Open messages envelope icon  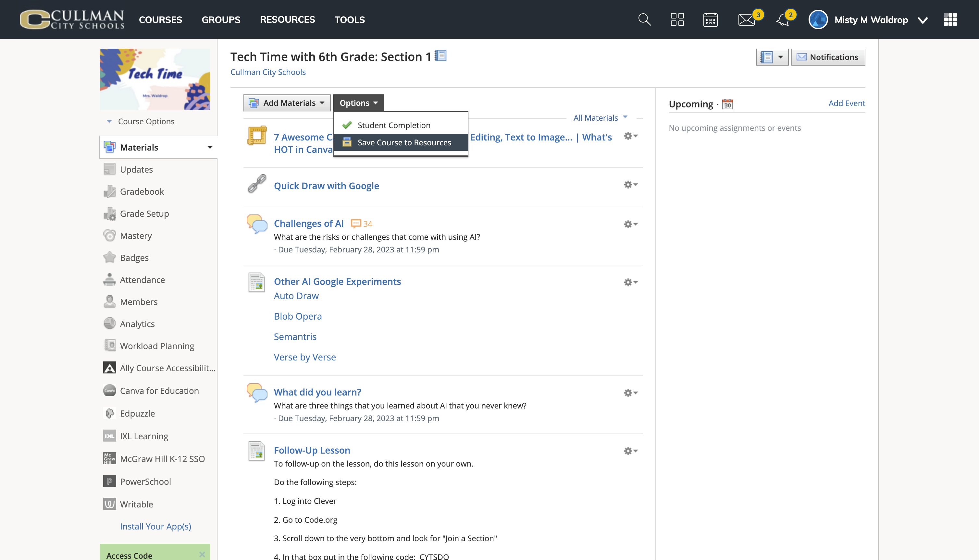pos(746,19)
